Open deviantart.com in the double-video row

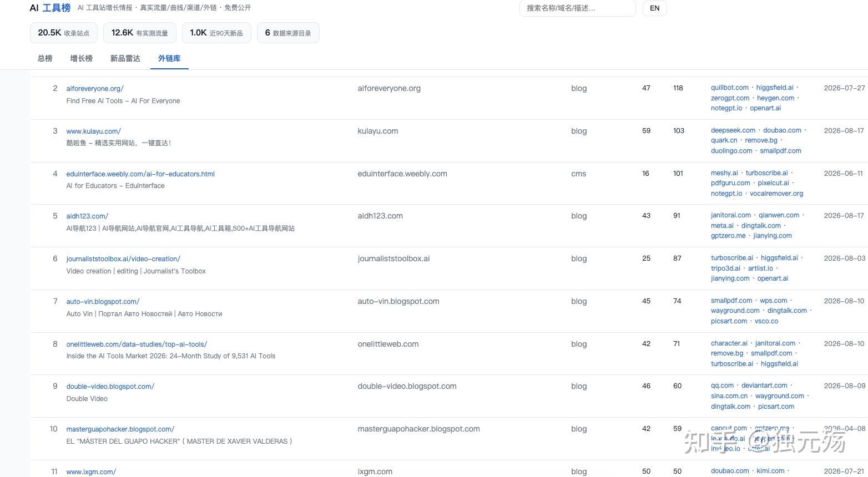(764, 385)
